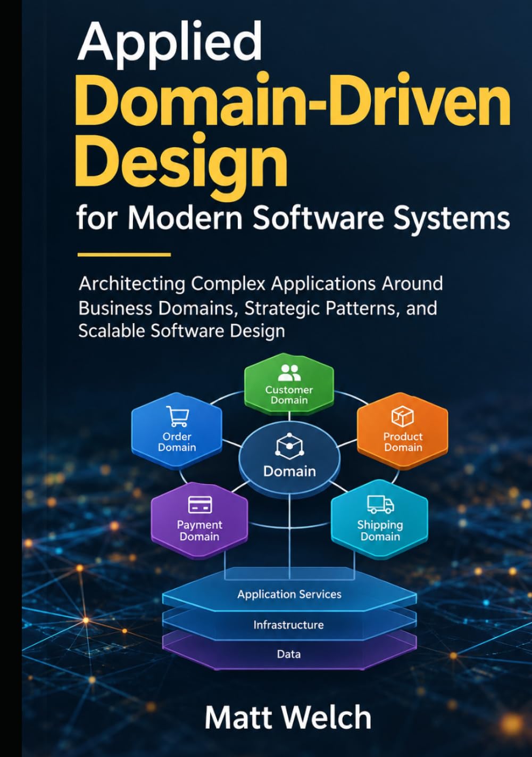Click the author name "Matt Welch"
Screen dimensions: 532x757
tap(288, 717)
